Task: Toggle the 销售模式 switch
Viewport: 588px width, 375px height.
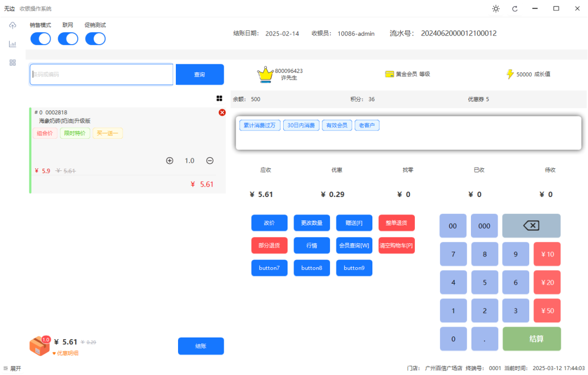Action: (40, 39)
